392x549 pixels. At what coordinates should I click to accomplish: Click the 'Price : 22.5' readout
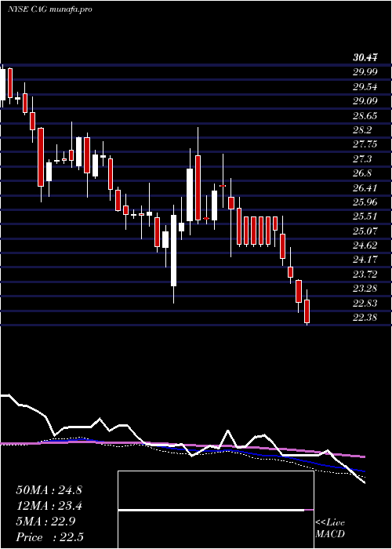[x=49, y=537]
